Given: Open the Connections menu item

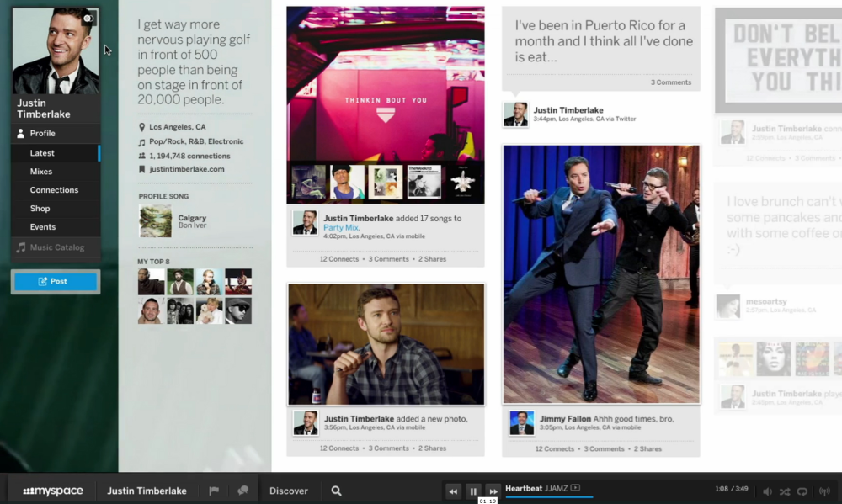Looking at the screenshot, I should click(x=54, y=190).
